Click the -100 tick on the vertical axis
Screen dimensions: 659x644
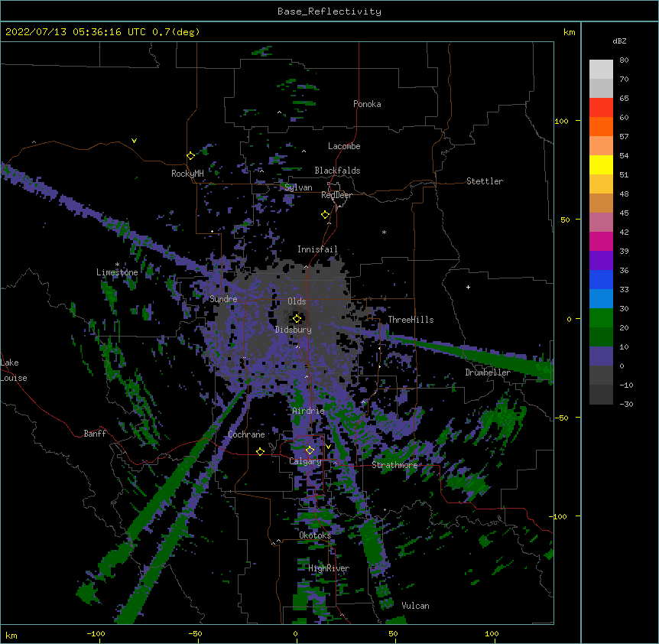point(559,516)
